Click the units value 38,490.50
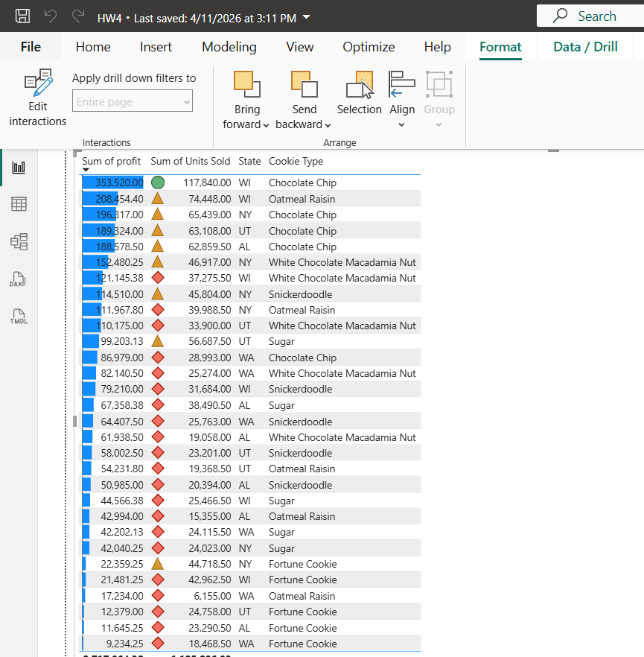This screenshot has width=644, height=657. click(210, 405)
